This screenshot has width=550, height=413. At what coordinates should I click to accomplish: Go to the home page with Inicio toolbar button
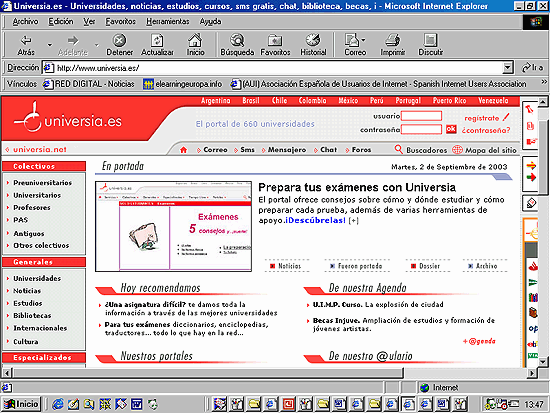pos(195,45)
